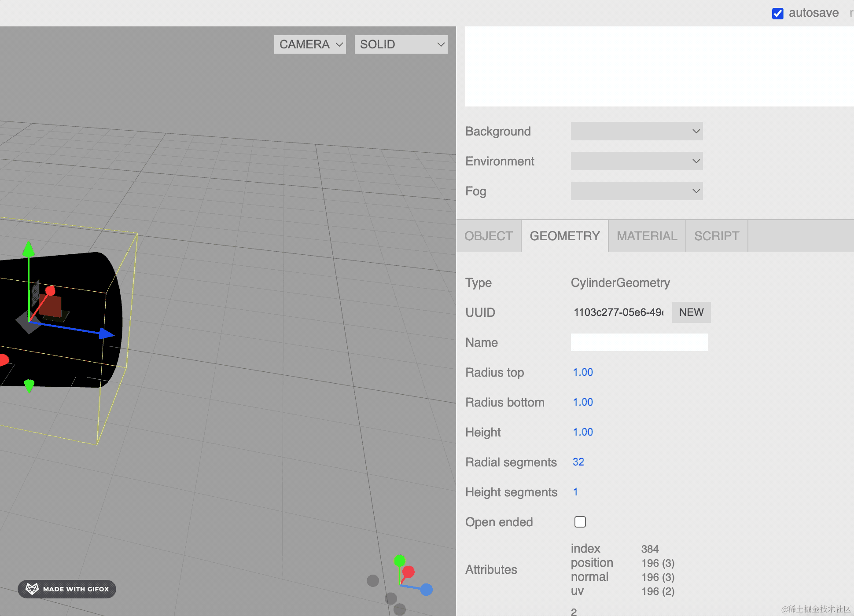
Task: Click the normal attribute value 196 (3)
Action: coord(658,577)
